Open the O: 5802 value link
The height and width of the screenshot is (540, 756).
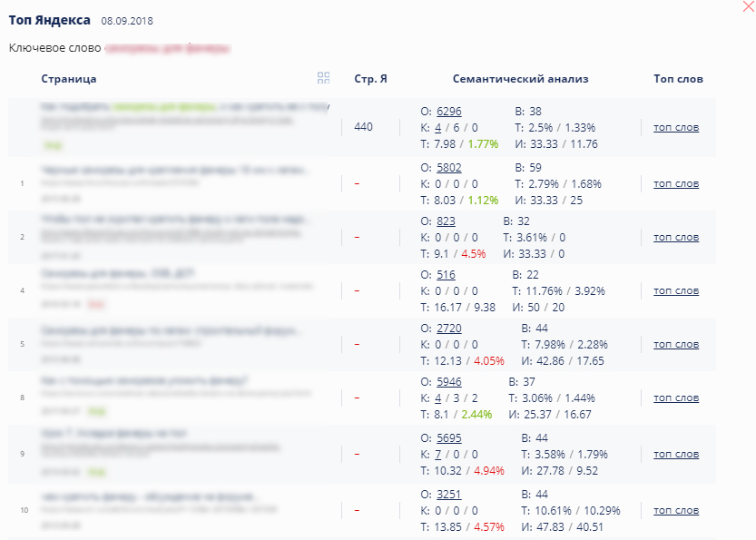449,168
